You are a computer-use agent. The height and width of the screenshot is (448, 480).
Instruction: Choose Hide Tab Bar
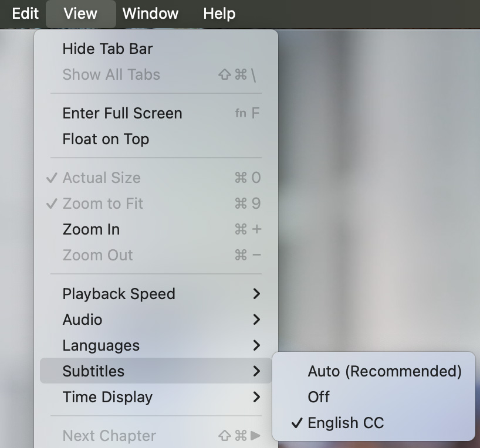click(107, 49)
